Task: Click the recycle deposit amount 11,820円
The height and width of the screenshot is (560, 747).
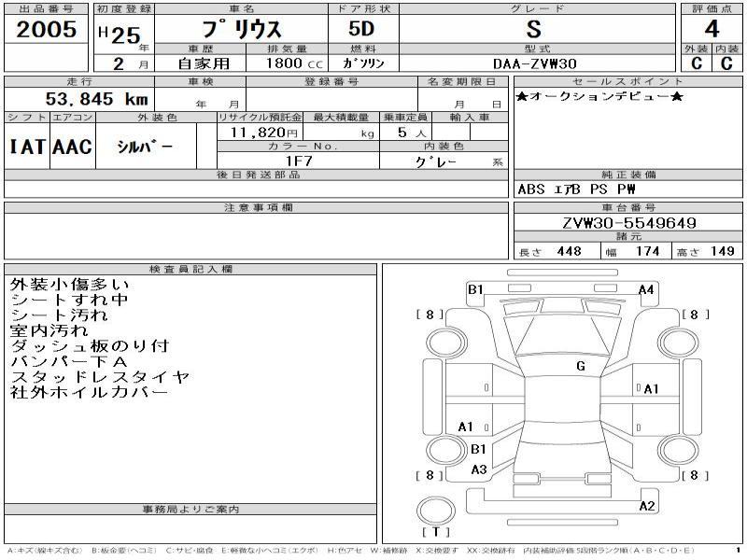Action: [259, 133]
